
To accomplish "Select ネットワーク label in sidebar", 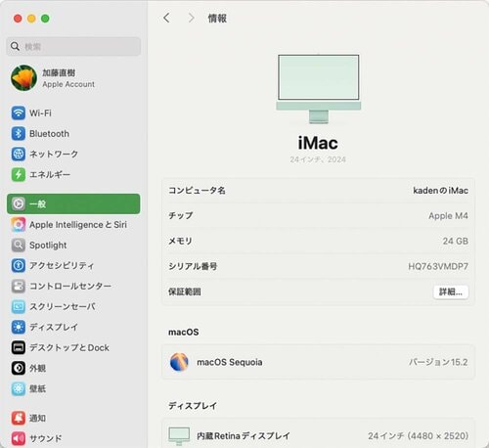I will pos(54,154).
